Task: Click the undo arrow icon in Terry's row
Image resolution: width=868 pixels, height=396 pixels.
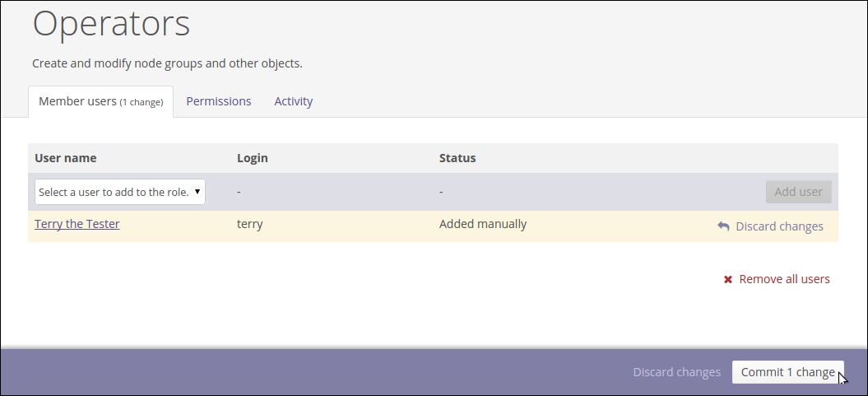Action: (x=723, y=226)
